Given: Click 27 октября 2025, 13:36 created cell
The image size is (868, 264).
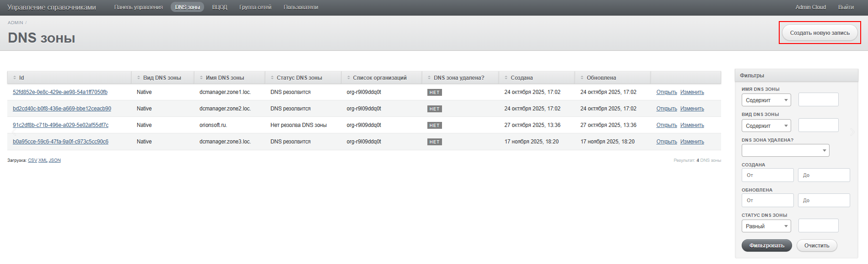Looking at the screenshot, I should pyautogui.click(x=532, y=125).
